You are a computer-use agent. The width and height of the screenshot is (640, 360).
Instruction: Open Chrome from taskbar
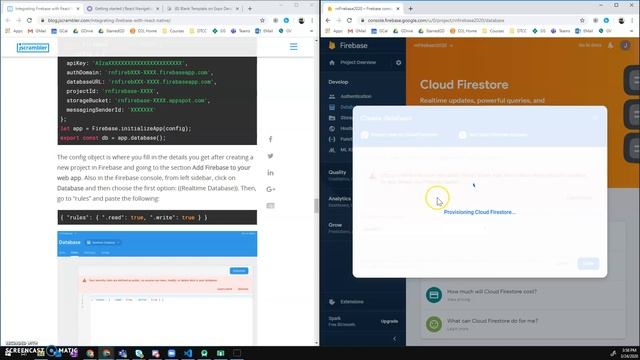pos(106,353)
